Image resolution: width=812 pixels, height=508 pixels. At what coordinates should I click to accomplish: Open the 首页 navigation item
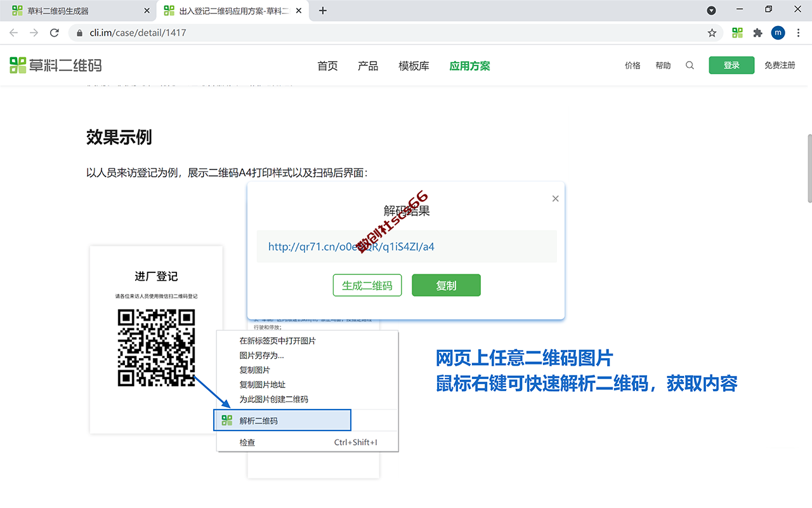327,66
